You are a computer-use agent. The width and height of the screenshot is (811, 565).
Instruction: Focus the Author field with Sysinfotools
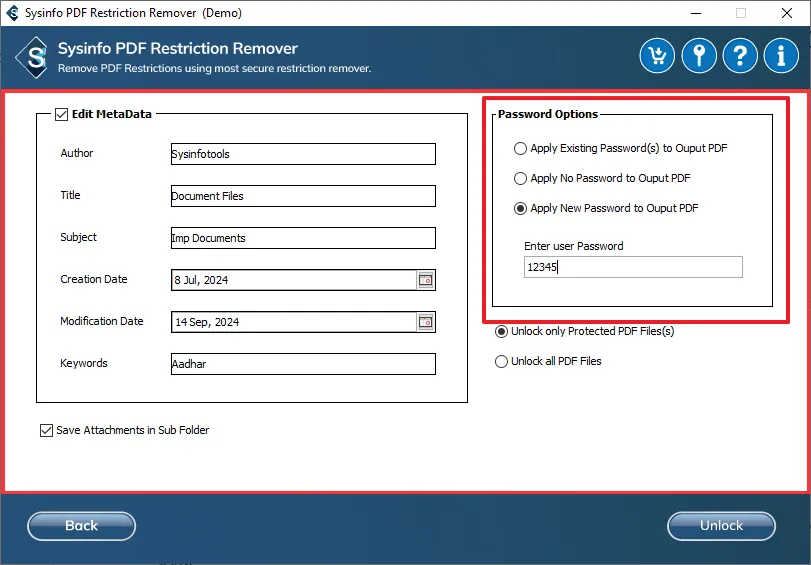(x=303, y=154)
